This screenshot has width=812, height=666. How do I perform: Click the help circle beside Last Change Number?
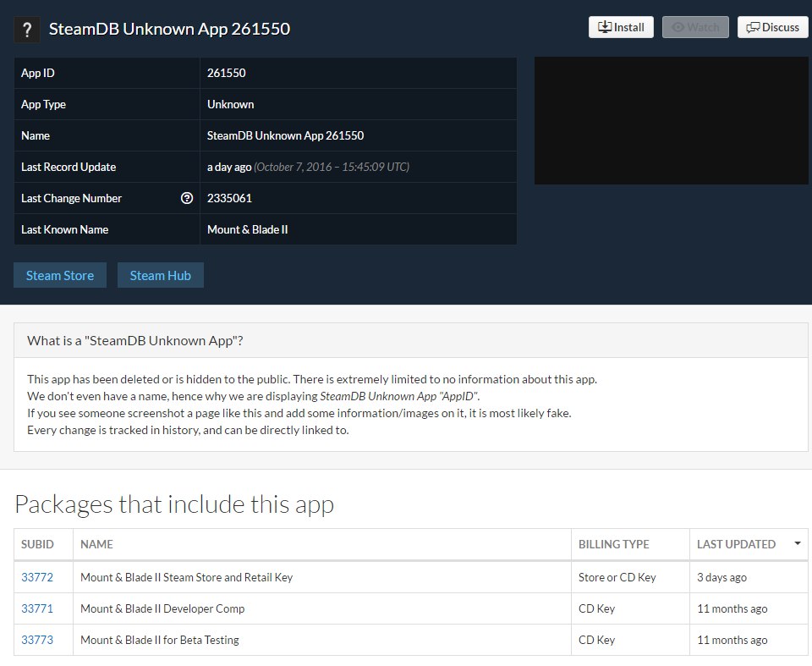pos(185,198)
